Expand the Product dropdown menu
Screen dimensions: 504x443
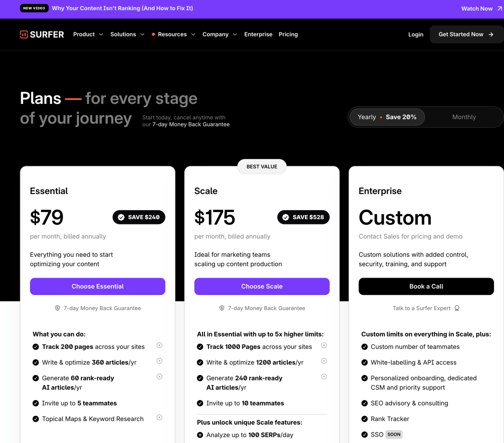tap(88, 34)
